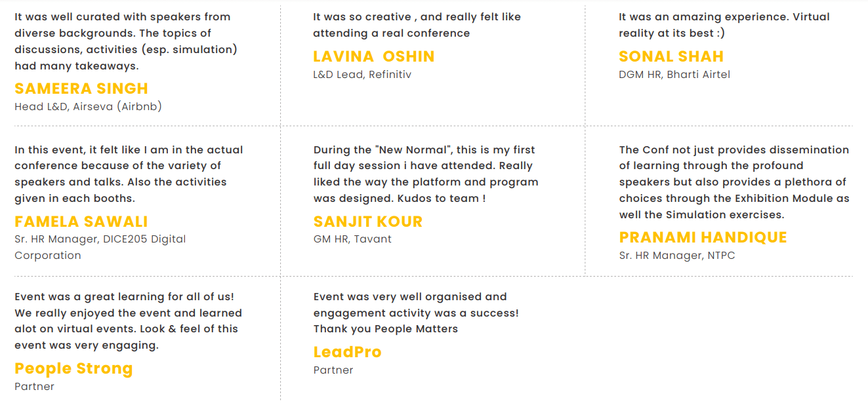Select 'DGM HR, Bharti Airtel' text
The width and height of the screenshot is (868, 409).
(x=674, y=74)
